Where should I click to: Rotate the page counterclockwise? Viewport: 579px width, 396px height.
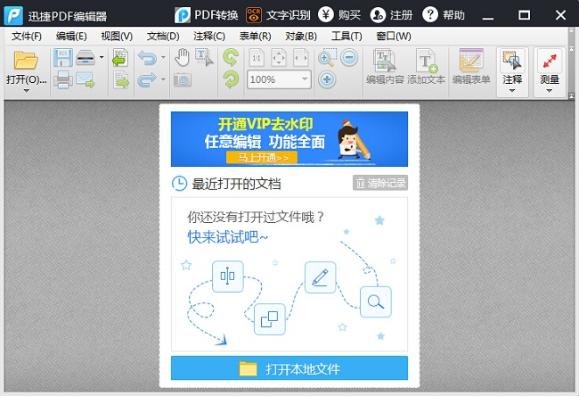pyautogui.click(x=231, y=58)
